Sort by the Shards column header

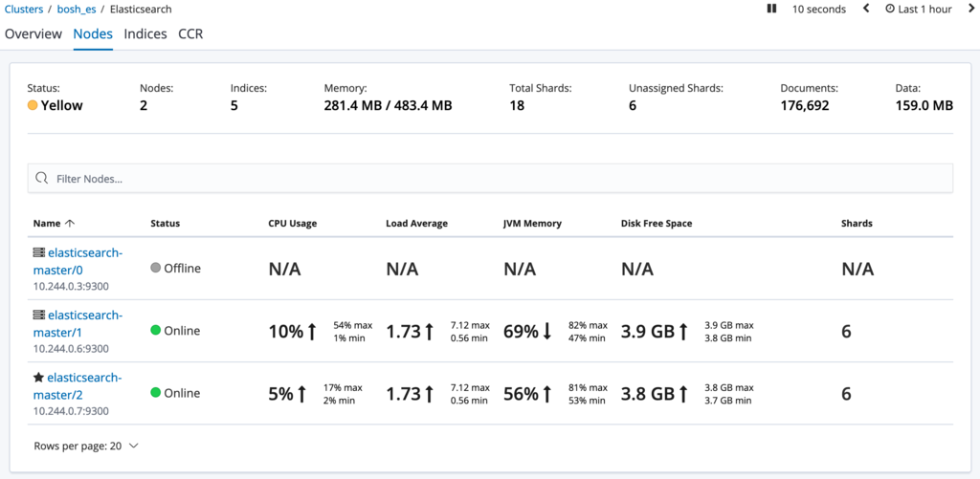[x=857, y=223]
